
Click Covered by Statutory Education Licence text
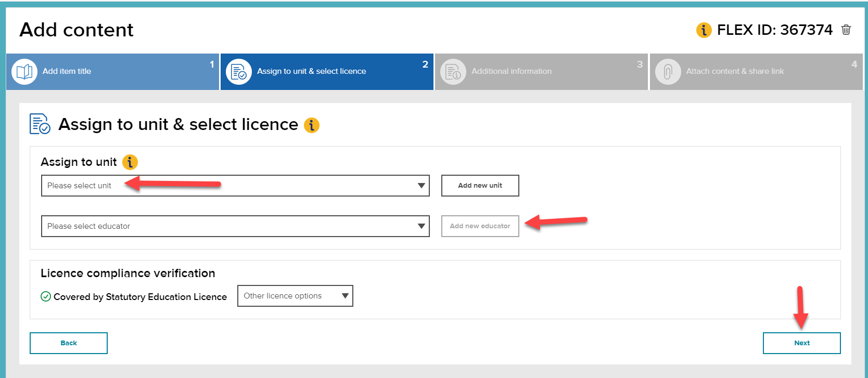[141, 297]
